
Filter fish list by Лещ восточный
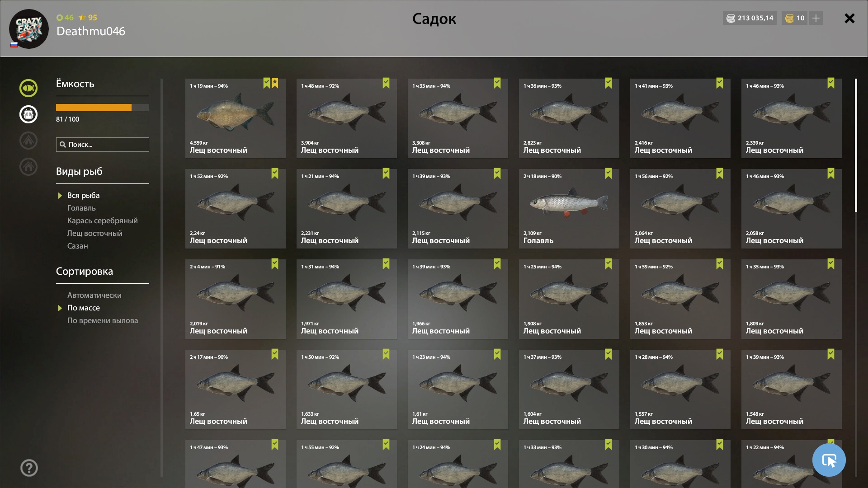coord(95,234)
